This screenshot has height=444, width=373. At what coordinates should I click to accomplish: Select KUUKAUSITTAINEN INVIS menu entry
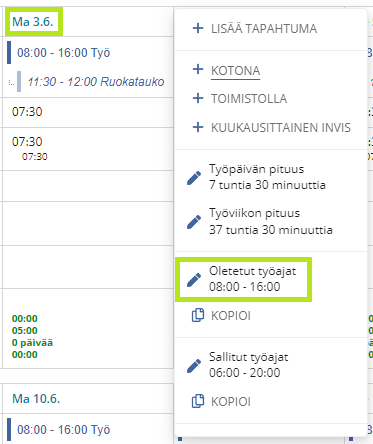click(x=281, y=128)
